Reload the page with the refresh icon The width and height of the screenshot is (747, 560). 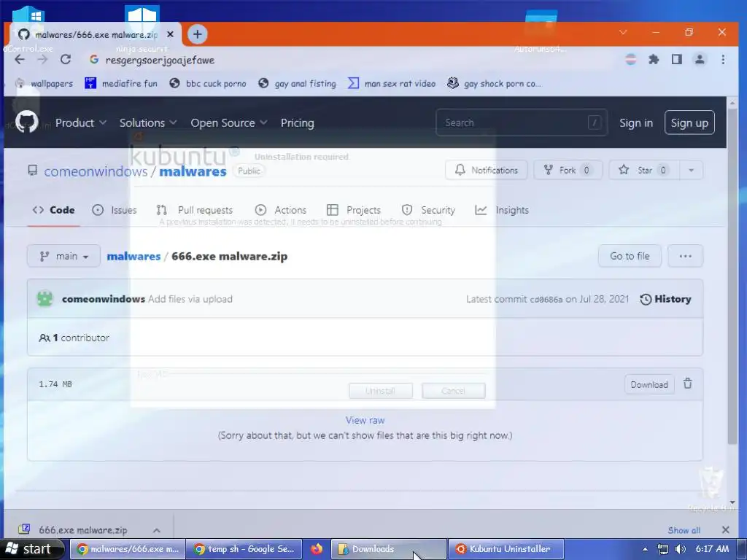[66, 60]
